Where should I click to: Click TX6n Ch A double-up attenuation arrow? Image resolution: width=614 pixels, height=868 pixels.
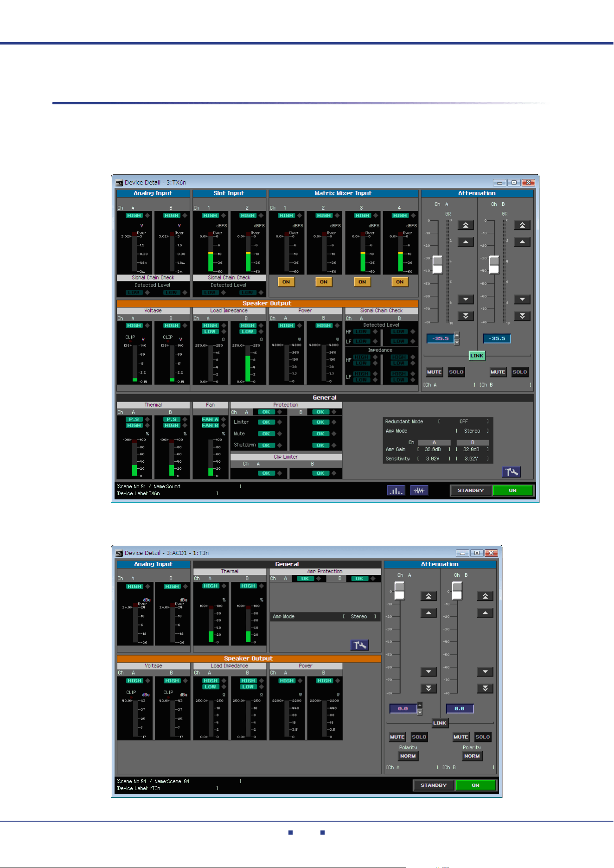pyautogui.click(x=466, y=225)
